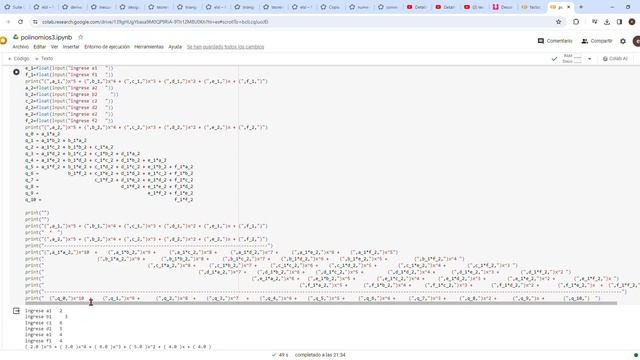The width and height of the screenshot is (640, 360).
Task: Open the Archivo menu
Action: [x=20, y=47]
